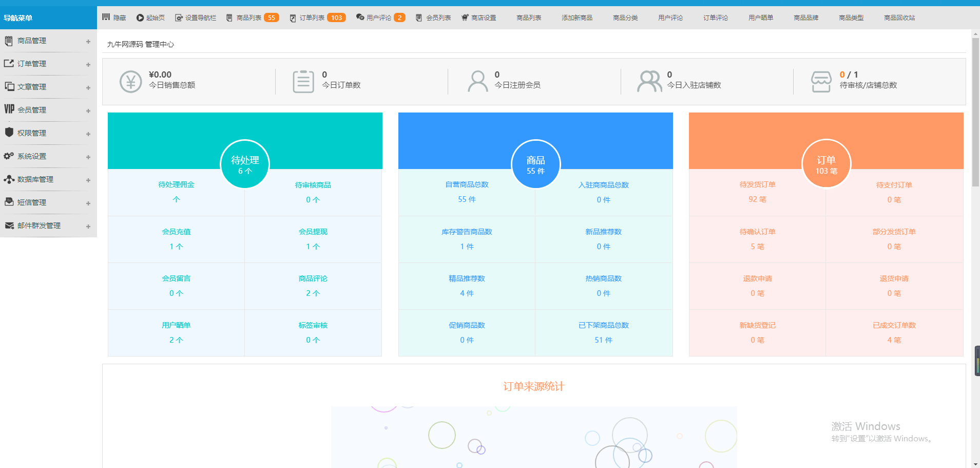Image resolution: width=980 pixels, height=468 pixels.
Task: Click the 设置导航栏 settings icon
Action: point(179,18)
